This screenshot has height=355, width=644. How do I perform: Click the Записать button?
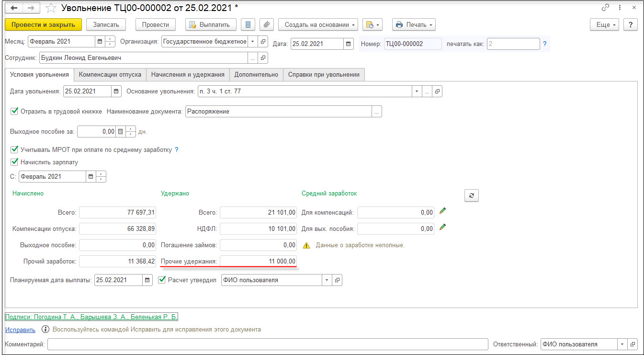(106, 24)
